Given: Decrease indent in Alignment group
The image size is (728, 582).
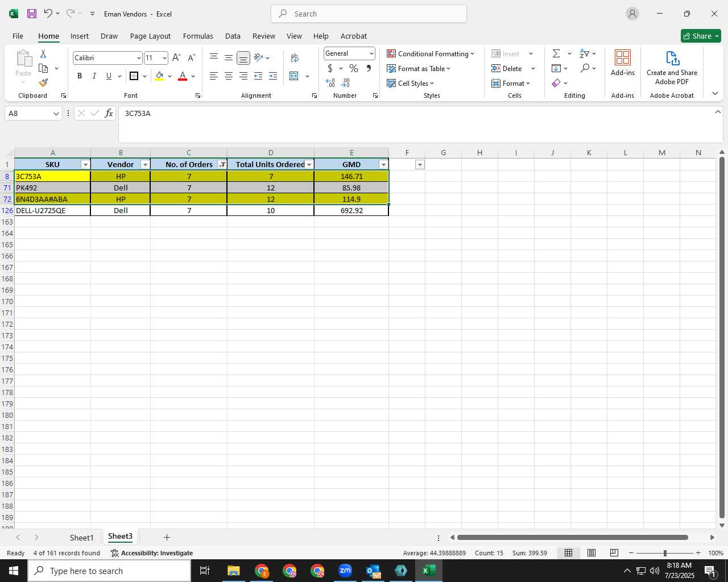Looking at the screenshot, I should pos(258,76).
